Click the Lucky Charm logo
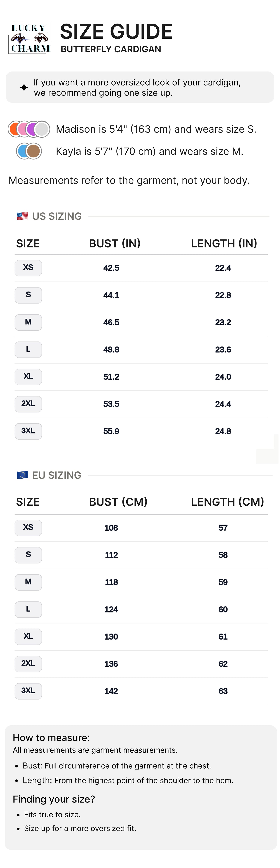 [x=30, y=38]
